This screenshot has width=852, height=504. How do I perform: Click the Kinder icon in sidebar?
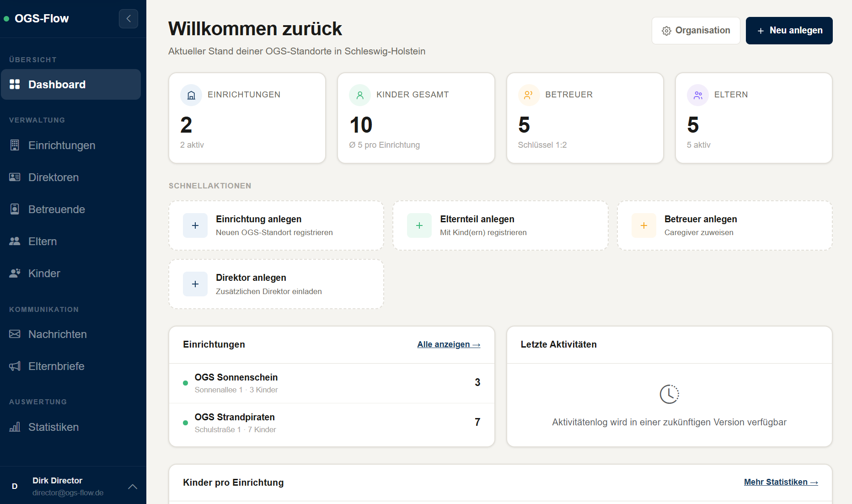[x=15, y=273]
